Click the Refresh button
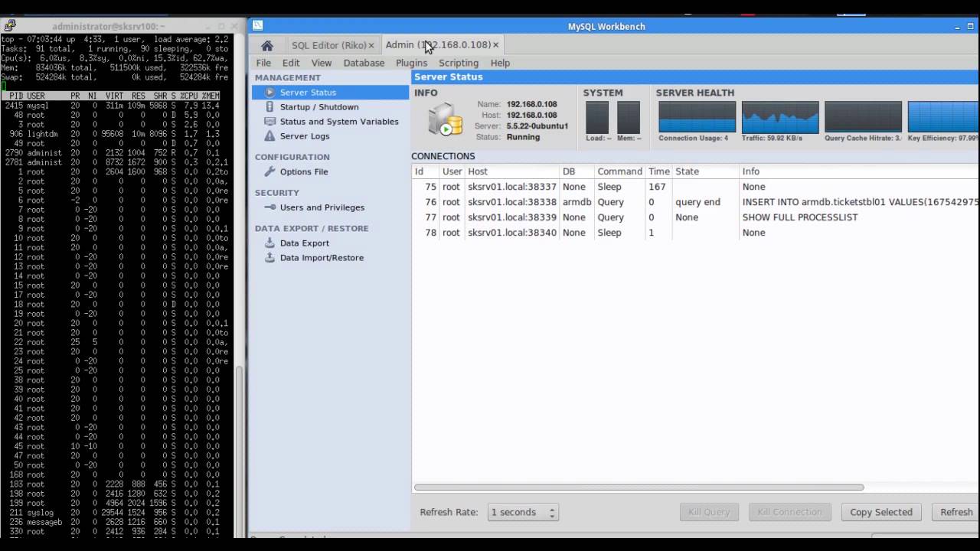The image size is (980, 551). click(x=955, y=512)
